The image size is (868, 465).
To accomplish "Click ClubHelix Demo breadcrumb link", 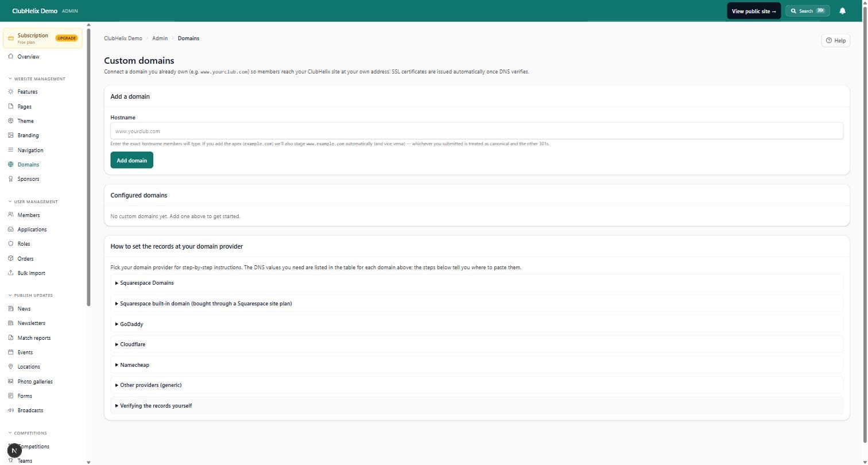I will (123, 38).
